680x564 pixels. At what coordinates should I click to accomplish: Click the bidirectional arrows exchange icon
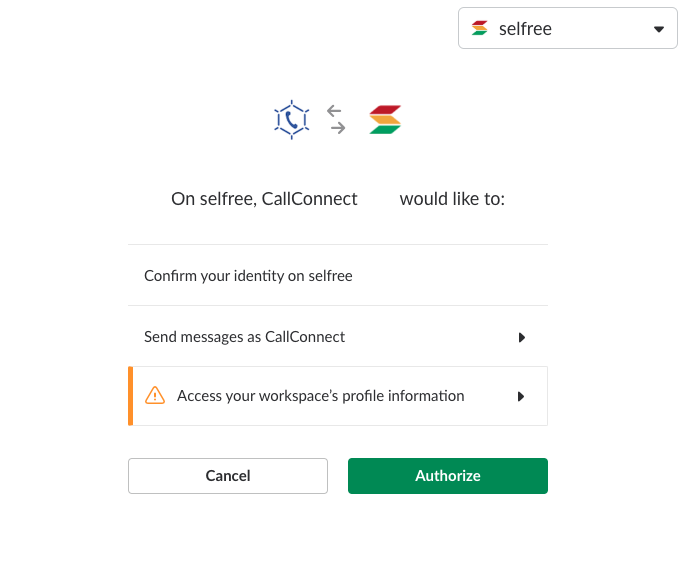pyautogui.click(x=336, y=119)
